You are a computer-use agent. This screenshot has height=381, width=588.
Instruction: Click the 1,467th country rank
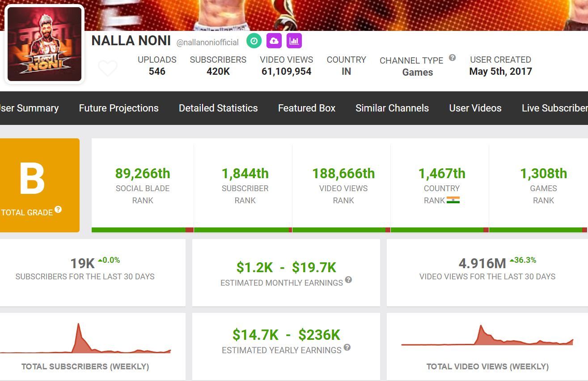(442, 173)
